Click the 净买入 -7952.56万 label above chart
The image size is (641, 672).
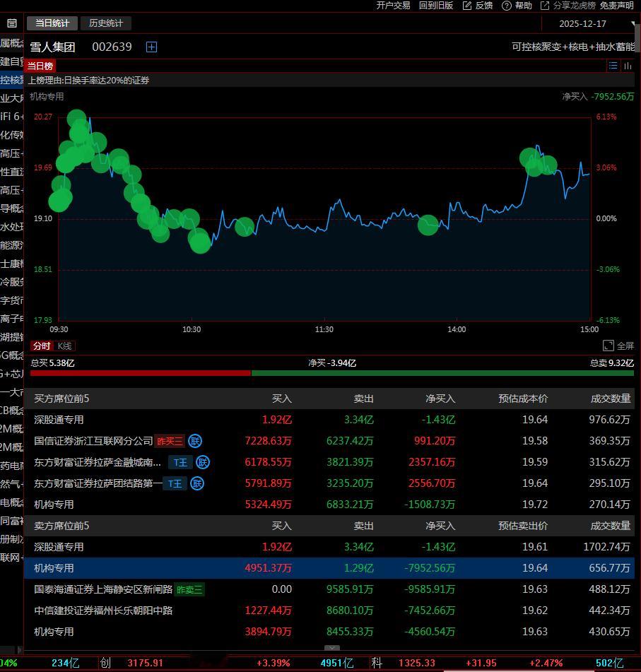tap(598, 96)
